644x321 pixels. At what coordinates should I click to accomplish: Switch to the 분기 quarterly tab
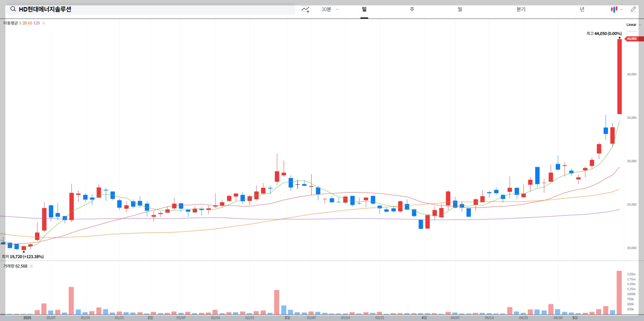click(x=521, y=9)
